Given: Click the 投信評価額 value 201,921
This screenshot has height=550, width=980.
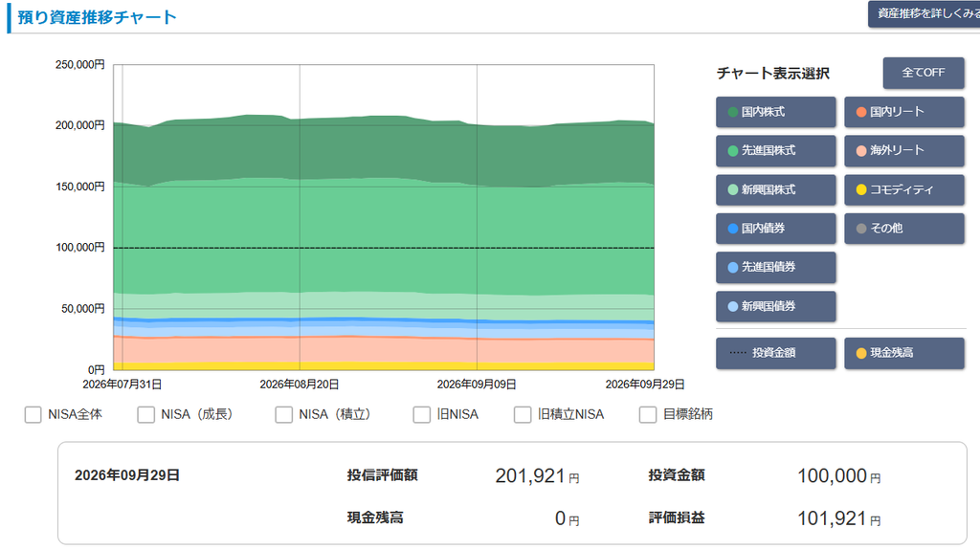Looking at the screenshot, I should [x=530, y=475].
